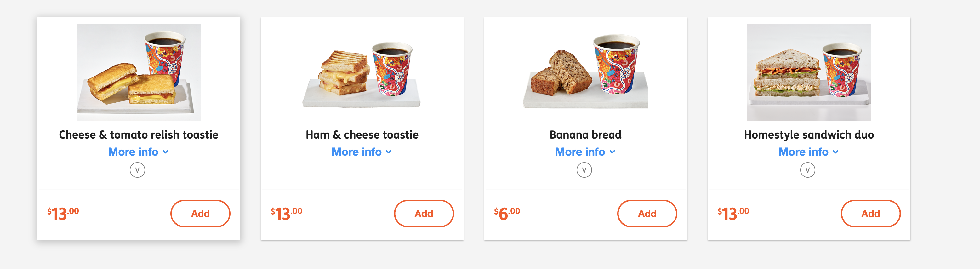Click the Homestyle sandwich duo photo
This screenshot has width=980, height=269.
[808, 72]
